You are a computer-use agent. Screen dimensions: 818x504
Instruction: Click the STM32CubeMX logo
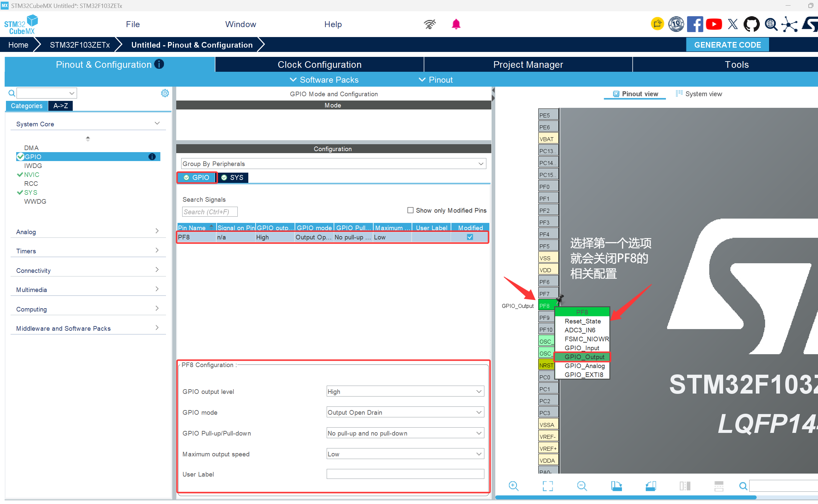click(x=20, y=24)
